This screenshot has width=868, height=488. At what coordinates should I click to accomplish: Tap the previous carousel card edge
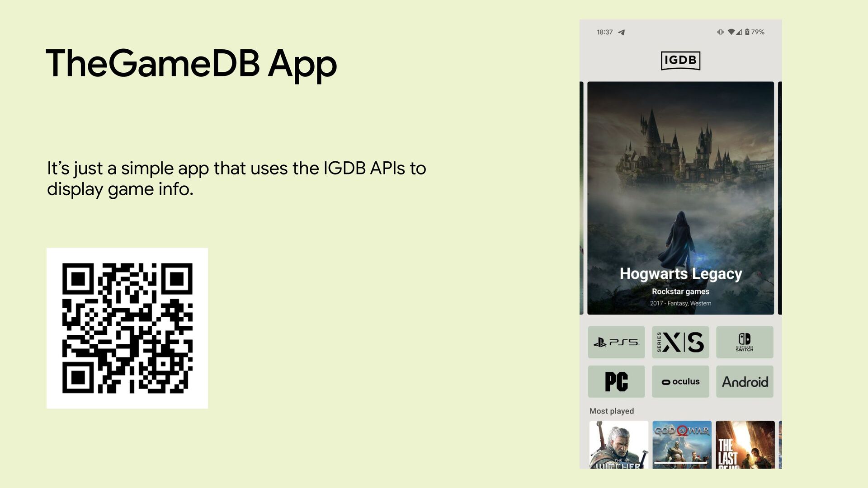click(x=581, y=198)
